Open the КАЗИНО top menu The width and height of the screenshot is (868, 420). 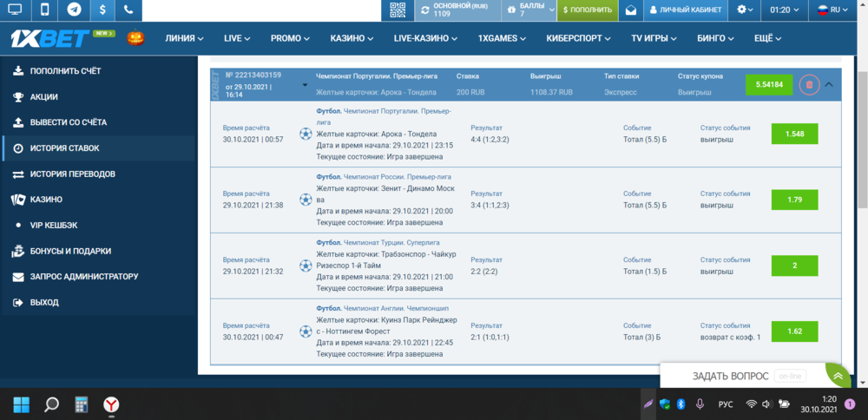[352, 39]
